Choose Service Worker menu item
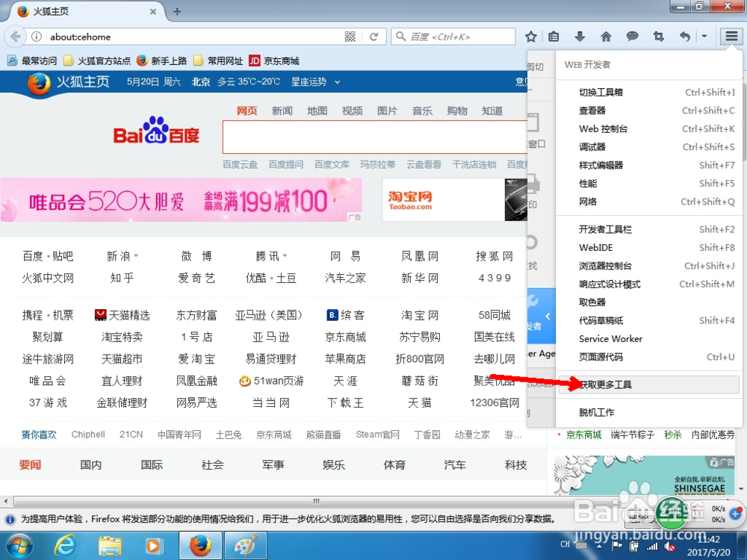Viewport: 747px width, 560px height. [649, 338]
